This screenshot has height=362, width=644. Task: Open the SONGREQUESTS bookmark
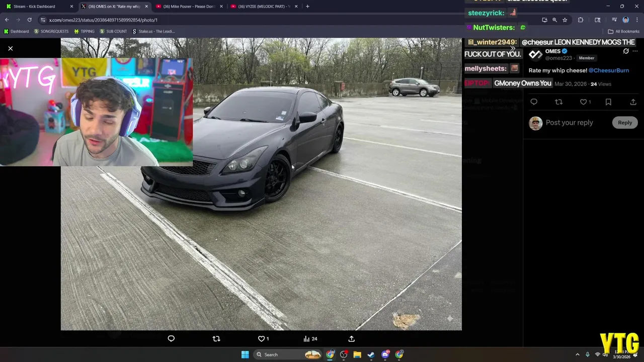tap(51, 31)
